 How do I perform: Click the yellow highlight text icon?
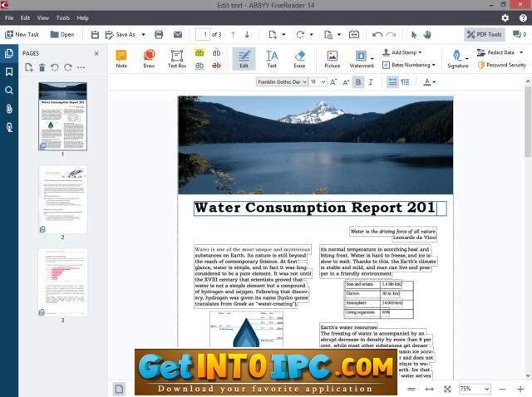tap(199, 53)
